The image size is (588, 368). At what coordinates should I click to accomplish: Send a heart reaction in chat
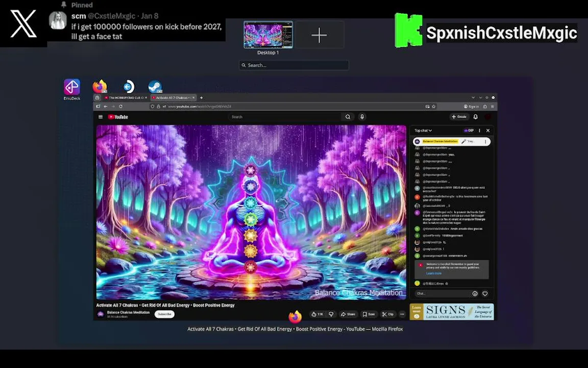(x=485, y=294)
